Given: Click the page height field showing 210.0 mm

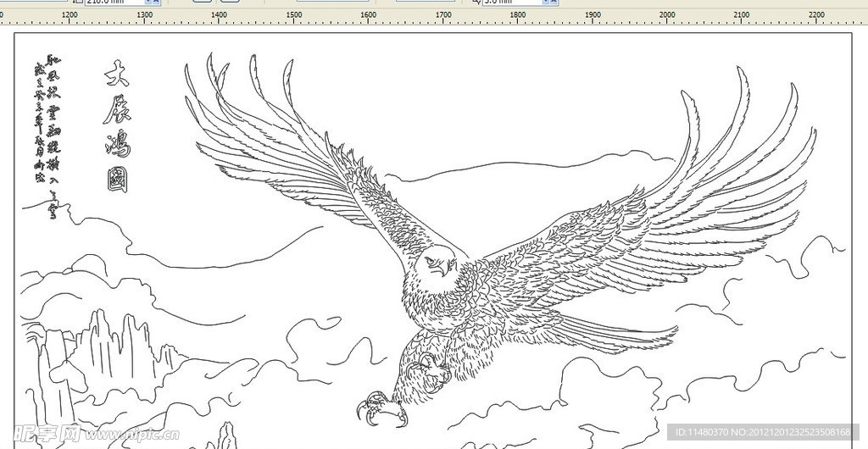Looking at the screenshot, I should (114, 2).
